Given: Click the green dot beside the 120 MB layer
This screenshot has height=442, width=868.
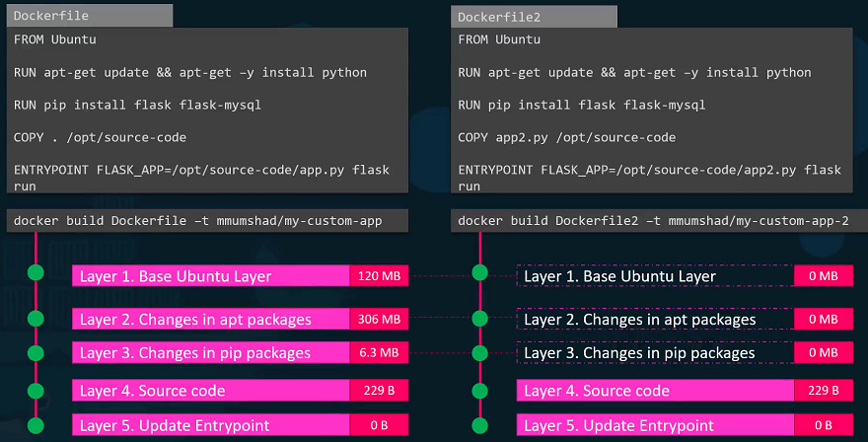Looking at the screenshot, I should (36, 273).
